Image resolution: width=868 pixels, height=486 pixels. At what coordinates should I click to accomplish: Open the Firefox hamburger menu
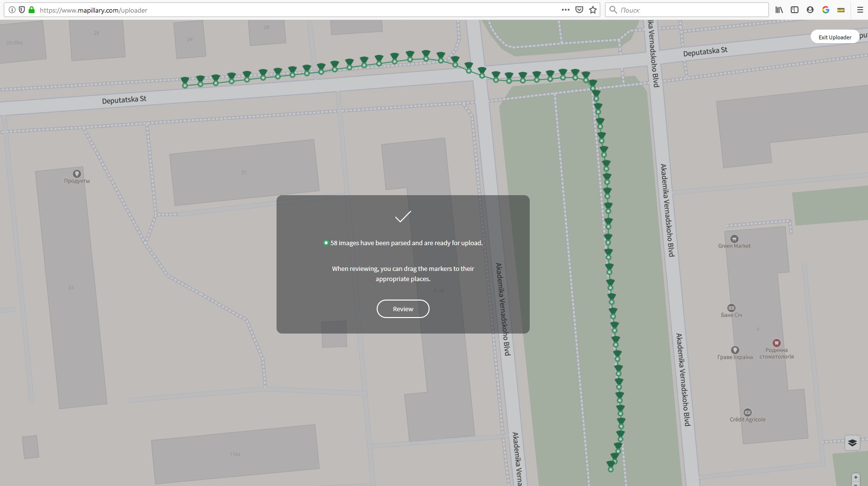[860, 10]
